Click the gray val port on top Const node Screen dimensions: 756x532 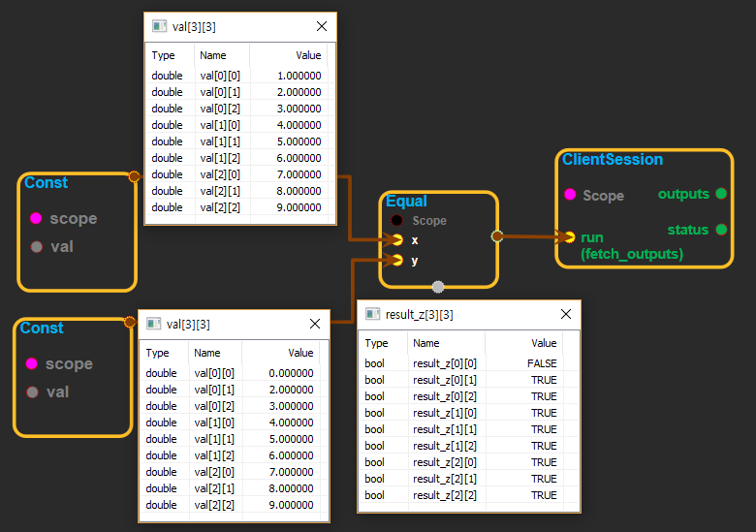(36, 246)
